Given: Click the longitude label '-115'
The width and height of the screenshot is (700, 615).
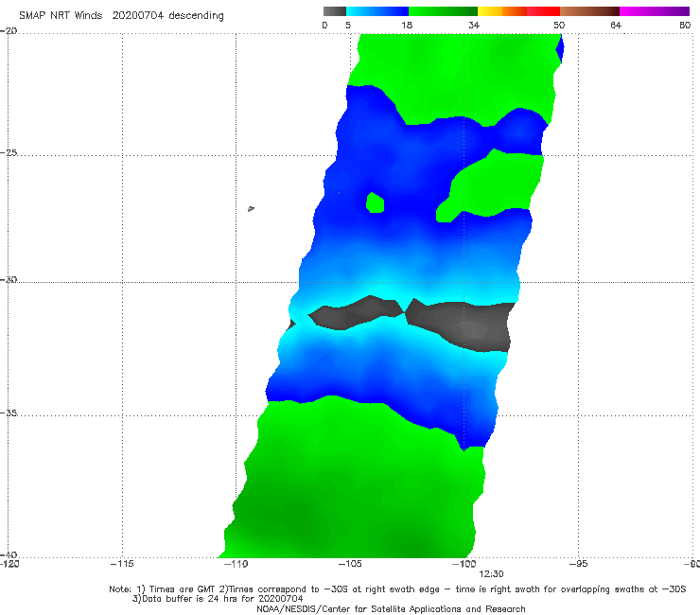Looking at the screenshot, I should tap(122, 564).
